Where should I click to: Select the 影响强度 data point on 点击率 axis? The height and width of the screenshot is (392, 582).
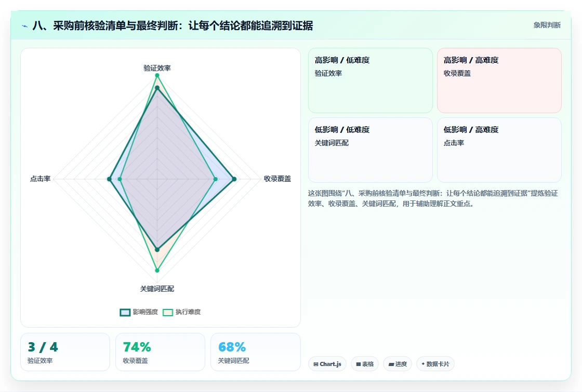109,179
